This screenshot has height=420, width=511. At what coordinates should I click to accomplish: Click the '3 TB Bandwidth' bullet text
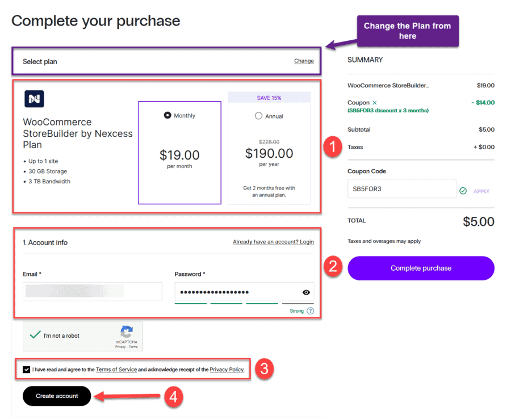(49, 182)
